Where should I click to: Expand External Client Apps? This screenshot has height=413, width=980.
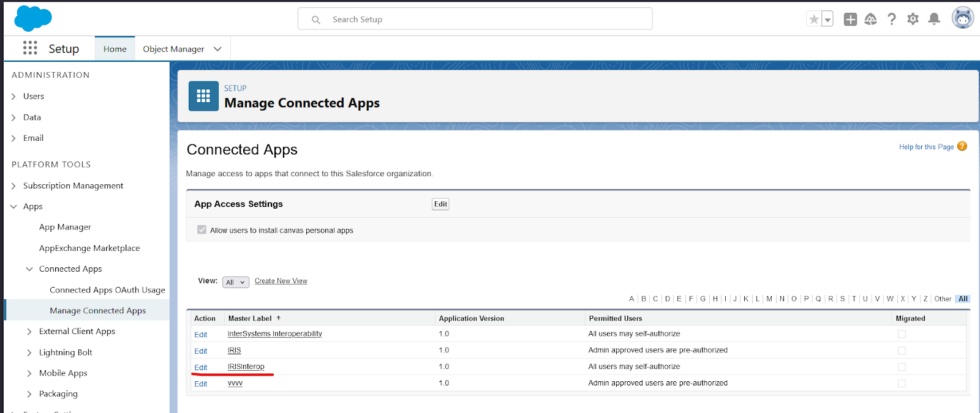(x=29, y=332)
